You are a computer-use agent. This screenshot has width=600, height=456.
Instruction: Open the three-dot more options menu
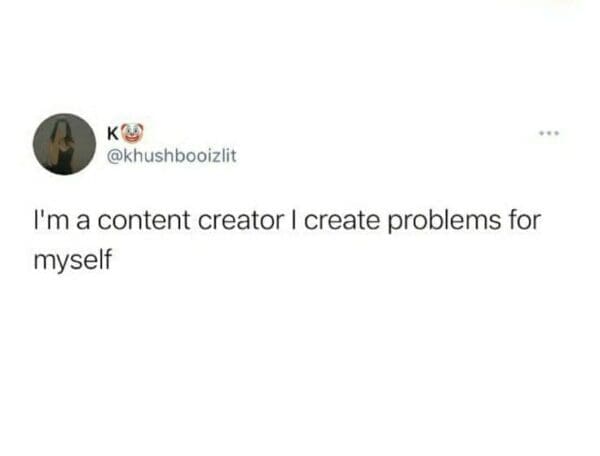point(549,134)
